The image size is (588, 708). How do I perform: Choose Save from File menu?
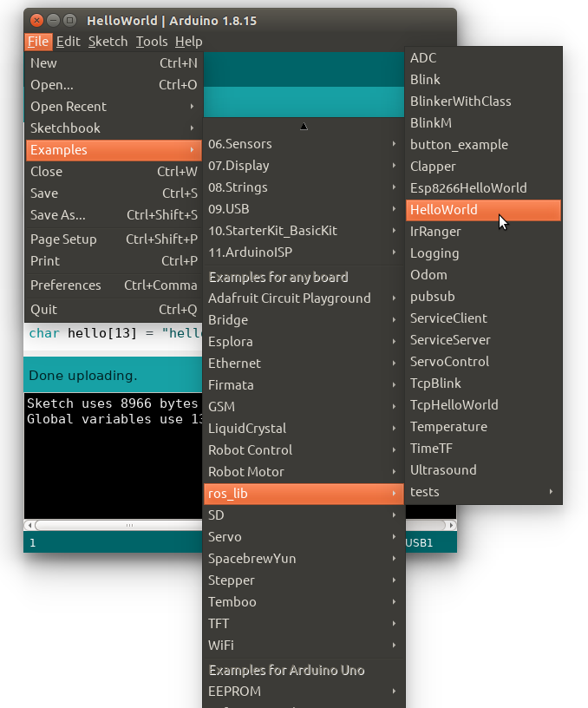click(114, 193)
